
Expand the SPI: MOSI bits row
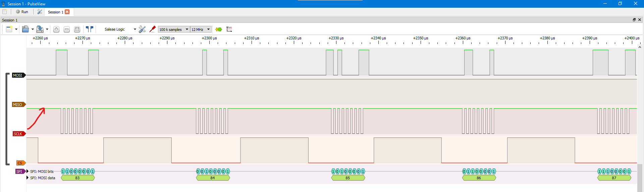28,171
